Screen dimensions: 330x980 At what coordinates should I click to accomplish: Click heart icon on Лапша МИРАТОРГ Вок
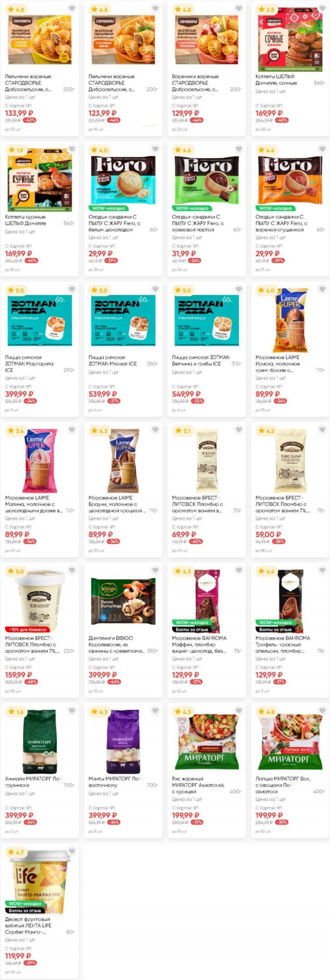click(x=322, y=710)
